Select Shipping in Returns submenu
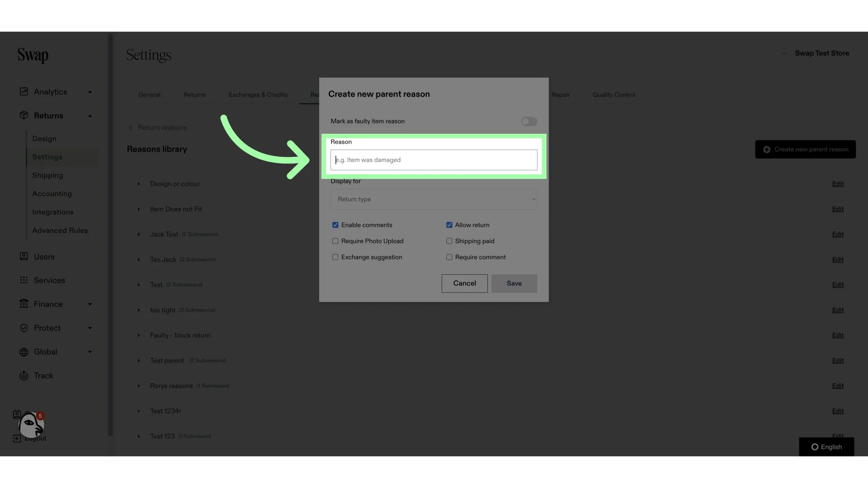This screenshot has height=488, width=868. coord(47,175)
